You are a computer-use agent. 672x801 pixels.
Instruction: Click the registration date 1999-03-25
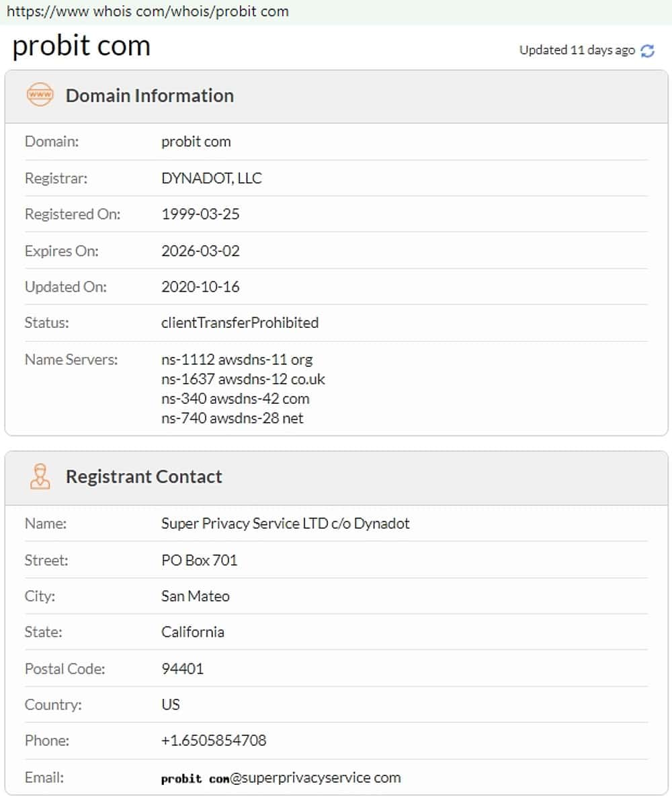[x=200, y=214]
